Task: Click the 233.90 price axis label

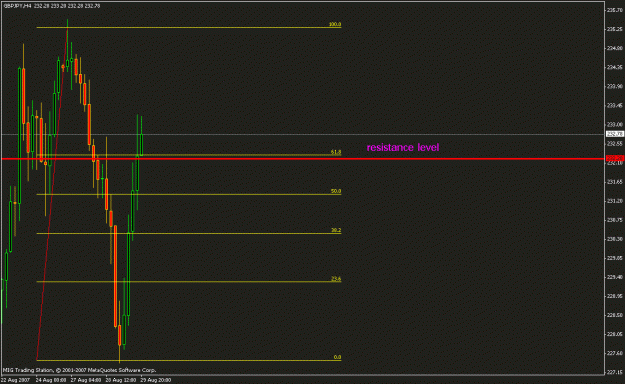Action: [x=614, y=86]
